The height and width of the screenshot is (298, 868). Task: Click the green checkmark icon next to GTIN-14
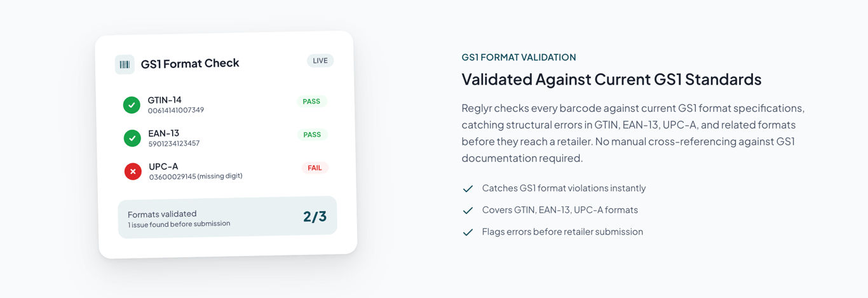pyautogui.click(x=132, y=105)
